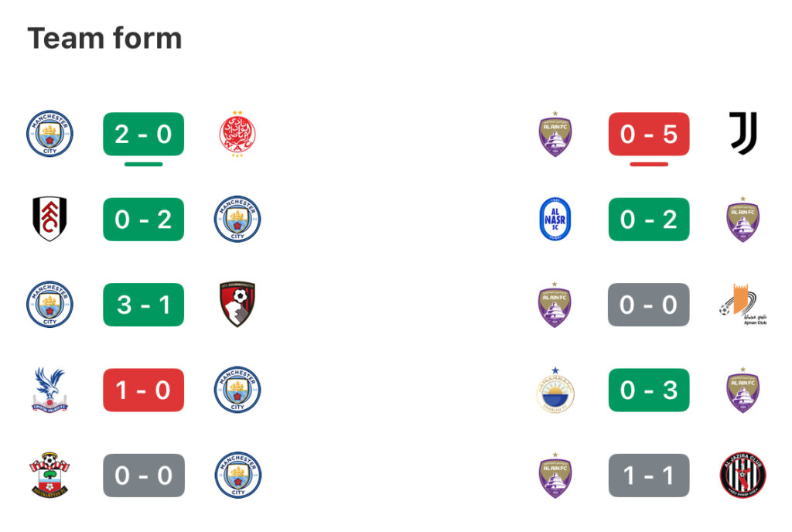Select the green 3 - 1 score badge
This screenshot has height=532, width=792.
tap(143, 305)
